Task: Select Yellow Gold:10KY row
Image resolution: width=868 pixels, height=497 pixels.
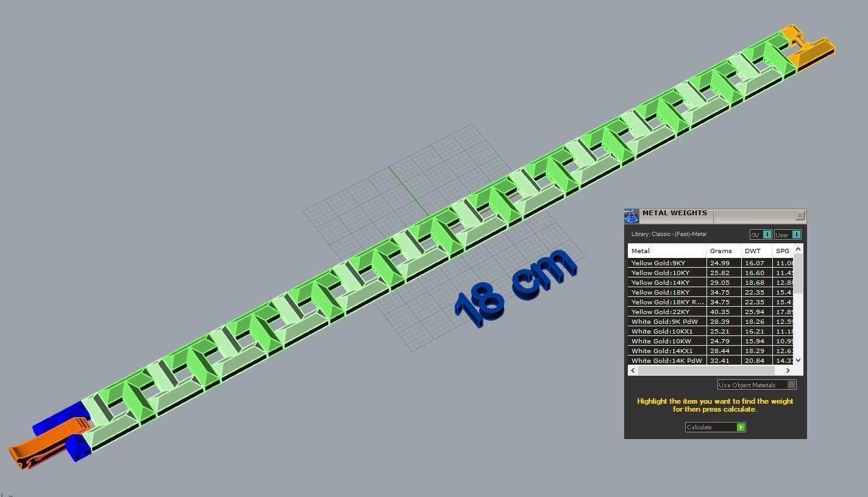Action: tap(711, 273)
